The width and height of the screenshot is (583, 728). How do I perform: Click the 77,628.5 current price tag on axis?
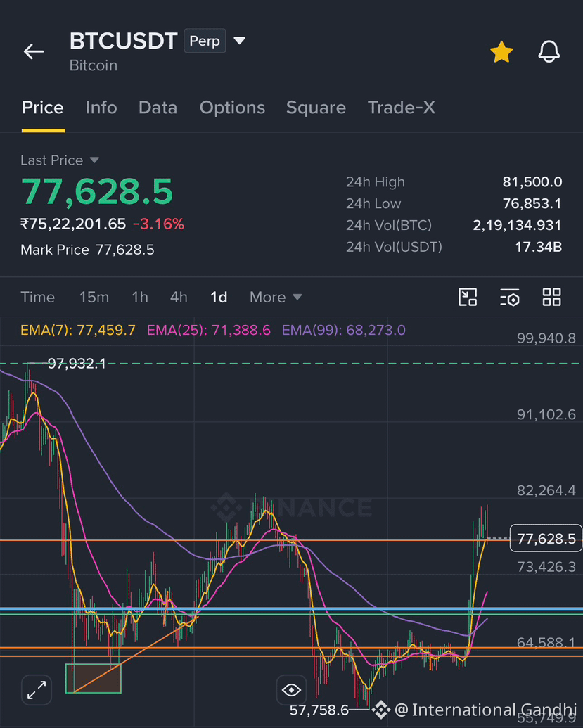tap(546, 539)
